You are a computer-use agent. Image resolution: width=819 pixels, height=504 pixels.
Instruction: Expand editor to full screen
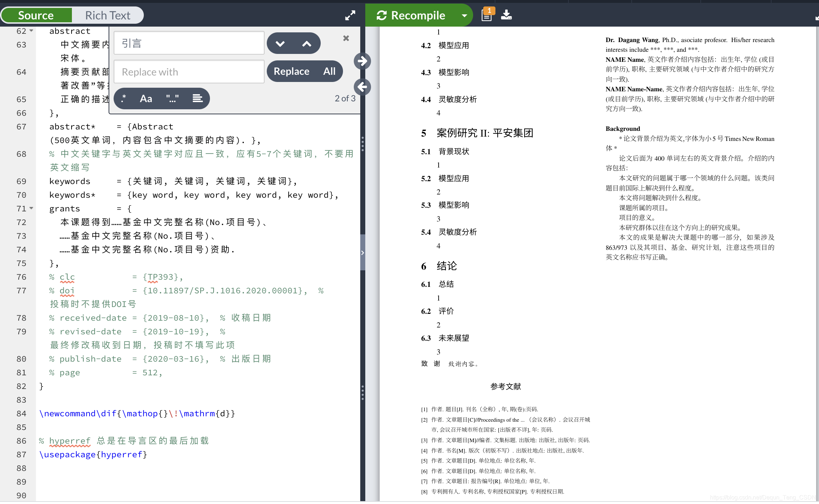tap(350, 15)
